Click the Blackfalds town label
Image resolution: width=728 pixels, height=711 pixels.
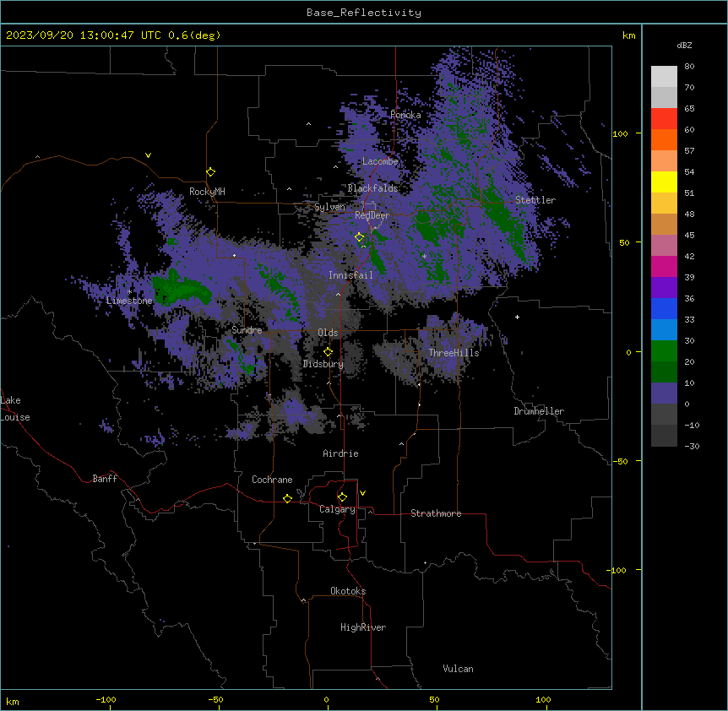(x=372, y=188)
